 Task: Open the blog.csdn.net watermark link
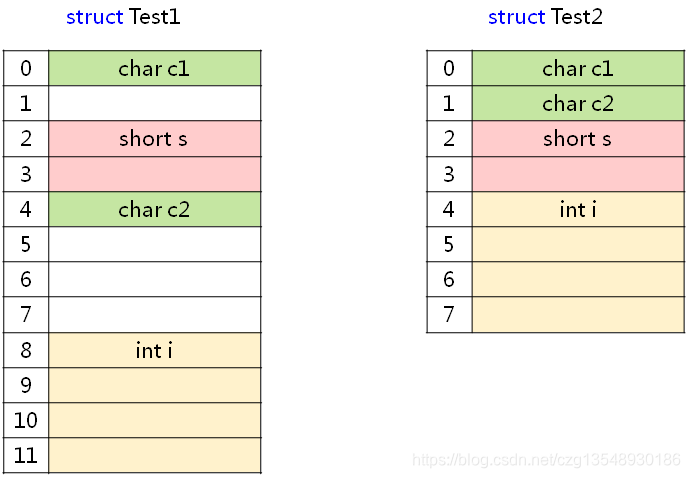[547, 460]
